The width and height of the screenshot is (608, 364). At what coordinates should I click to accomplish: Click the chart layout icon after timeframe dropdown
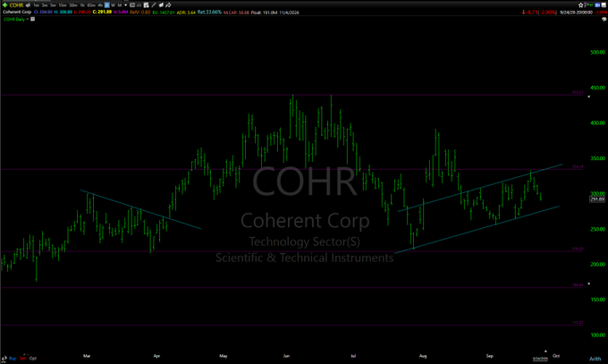pyautogui.click(x=132, y=5)
